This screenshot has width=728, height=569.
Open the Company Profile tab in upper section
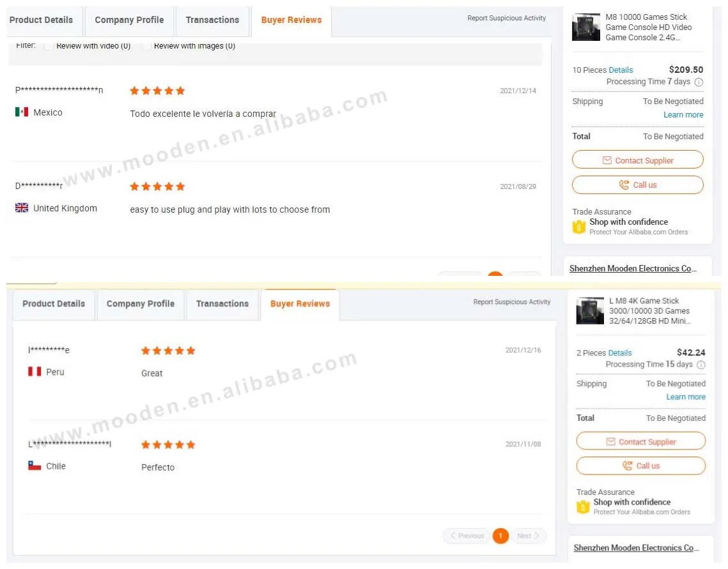129,20
